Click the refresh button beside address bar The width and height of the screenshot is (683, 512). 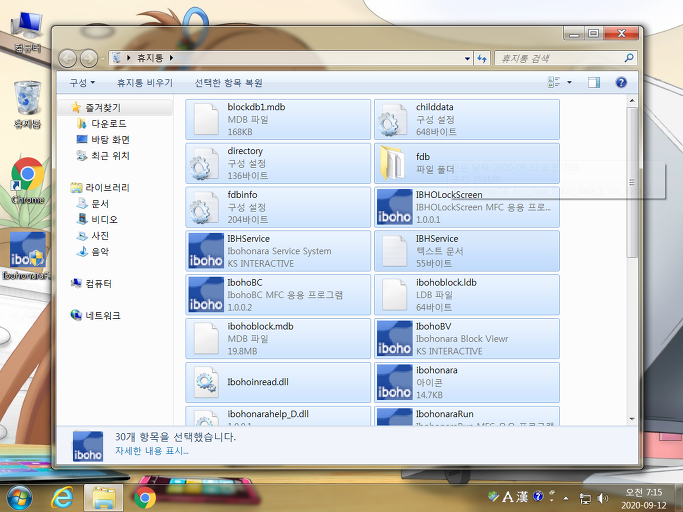click(x=482, y=58)
